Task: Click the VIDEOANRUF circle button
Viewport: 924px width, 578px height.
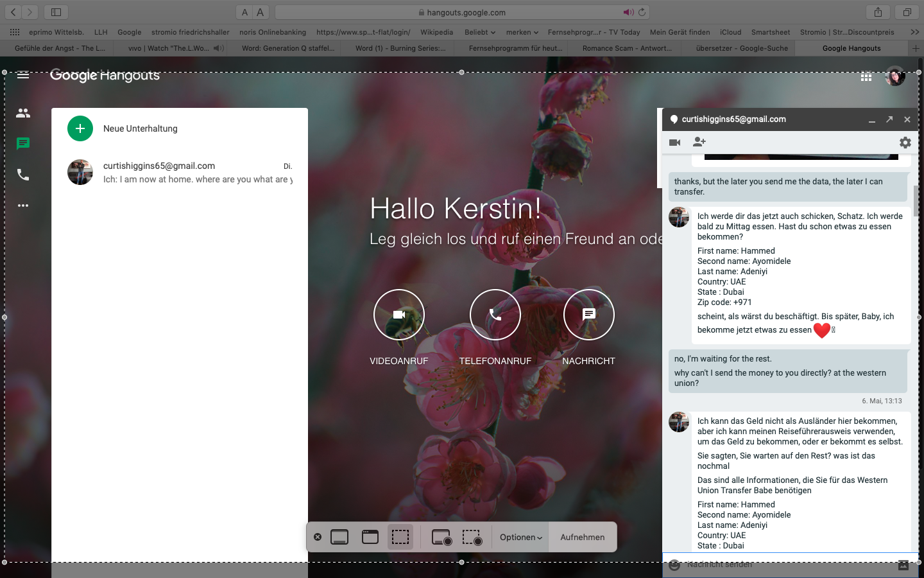Action: click(399, 315)
